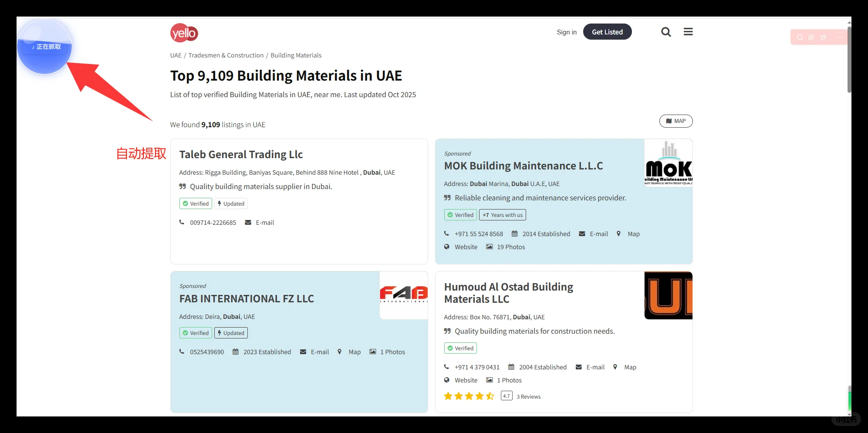
Task: Click the blue 正在抓取 floating widget
Action: pos(44,47)
